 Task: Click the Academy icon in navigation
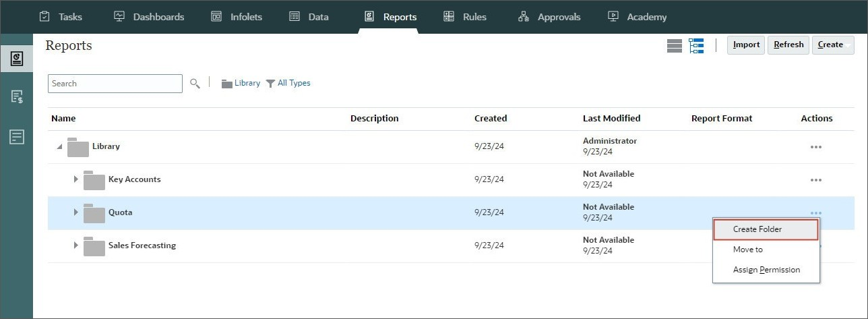click(x=613, y=16)
